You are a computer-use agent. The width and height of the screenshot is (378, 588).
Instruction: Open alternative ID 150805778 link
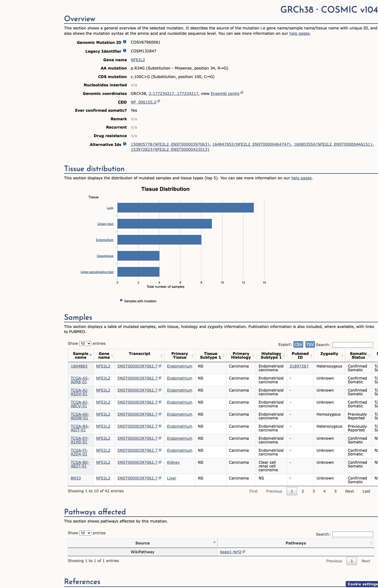click(x=170, y=144)
